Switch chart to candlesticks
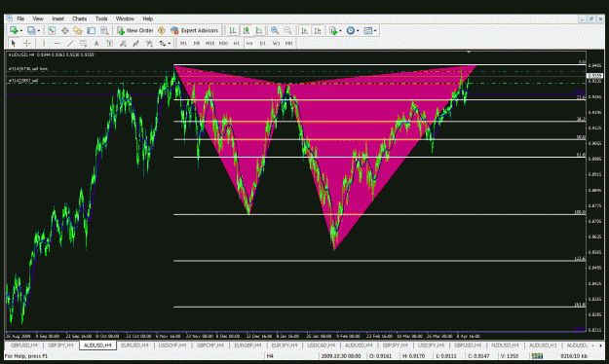Screen dimensions: 609x364 point(246,30)
